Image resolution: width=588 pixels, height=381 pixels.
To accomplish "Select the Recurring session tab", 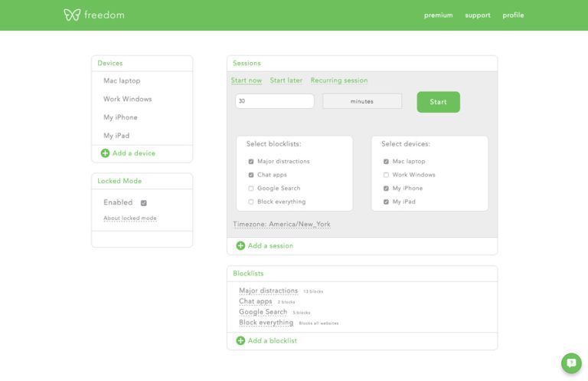I will click(338, 80).
